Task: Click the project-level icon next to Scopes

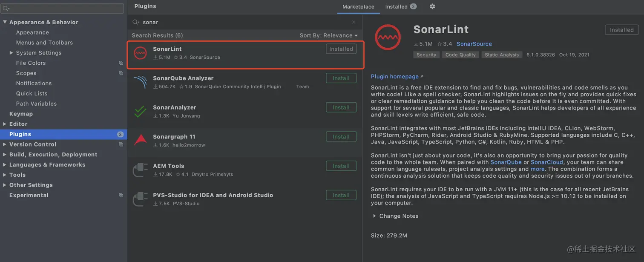Action: click(x=121, y=73)
